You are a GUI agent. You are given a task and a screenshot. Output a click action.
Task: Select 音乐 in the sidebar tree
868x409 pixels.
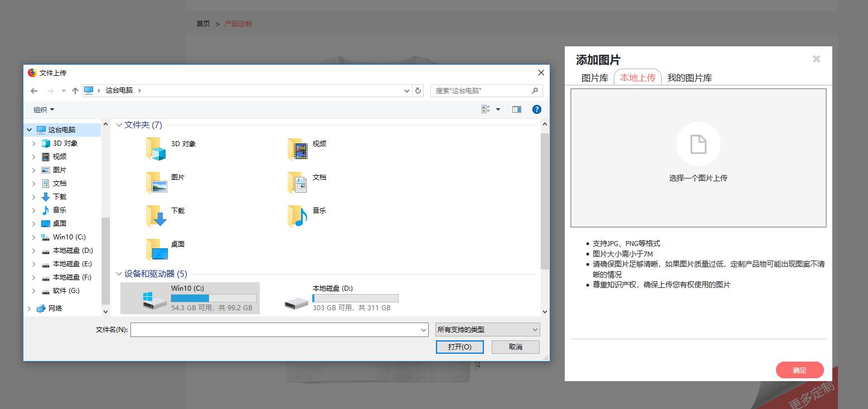click(x=60, y=210)
